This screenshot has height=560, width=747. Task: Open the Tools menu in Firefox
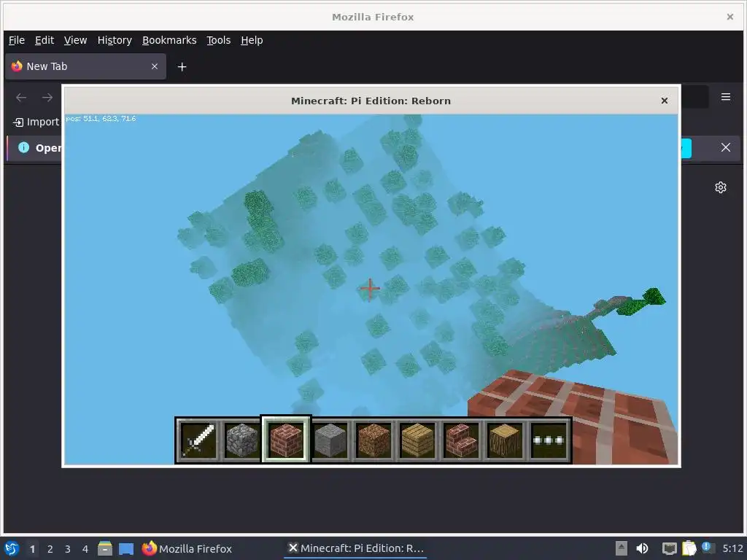pyautogui.click(x=218, y=41)
